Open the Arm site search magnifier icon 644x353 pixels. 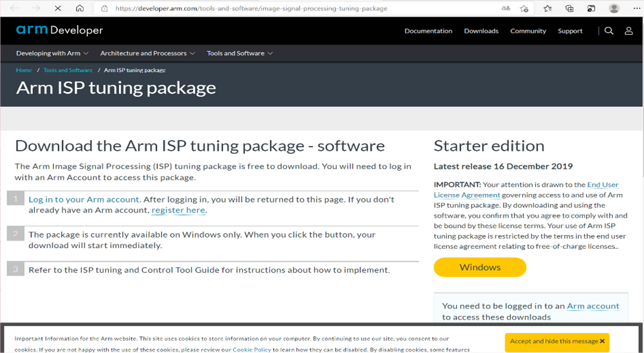[x=609, y=31]
